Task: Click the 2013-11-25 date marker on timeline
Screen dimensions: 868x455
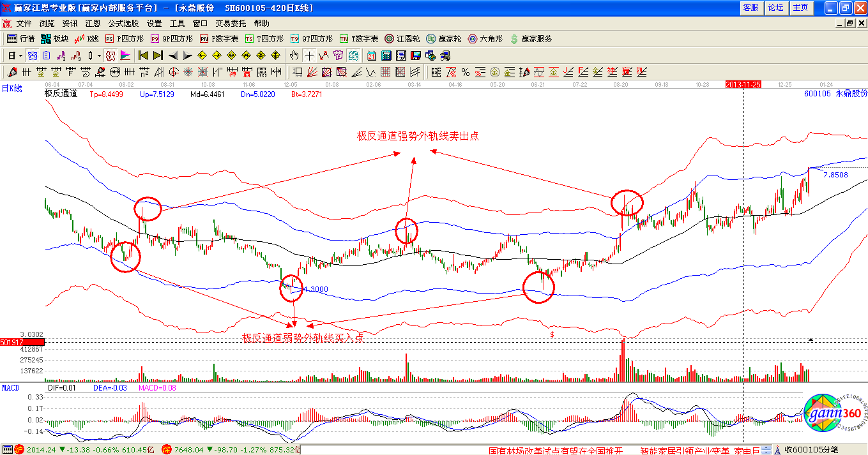Action: tap(744, 84)
